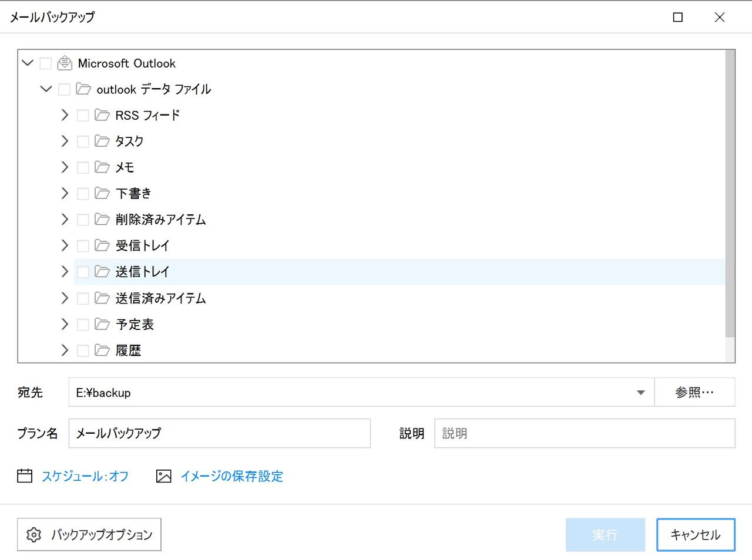
Task: Click the Microsoft Outlook mail icon
Action: (x=65, y=63)
